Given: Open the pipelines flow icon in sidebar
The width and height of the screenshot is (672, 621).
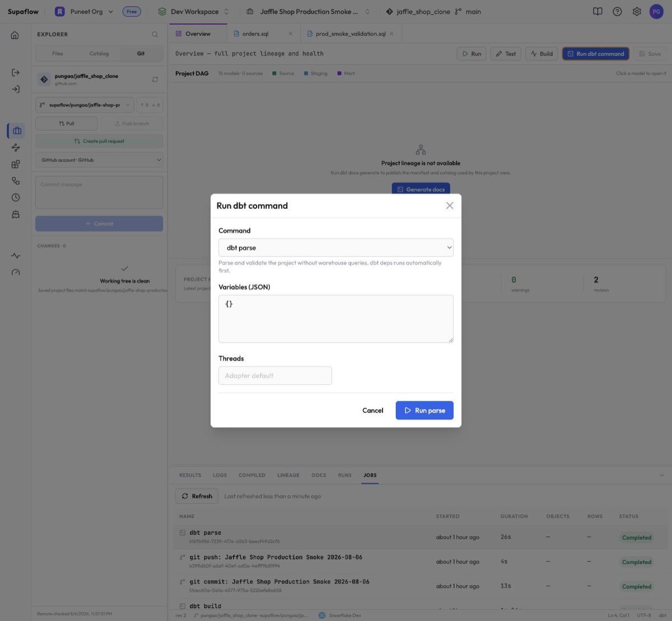Looking at the screenshot, I should (16, 147).
